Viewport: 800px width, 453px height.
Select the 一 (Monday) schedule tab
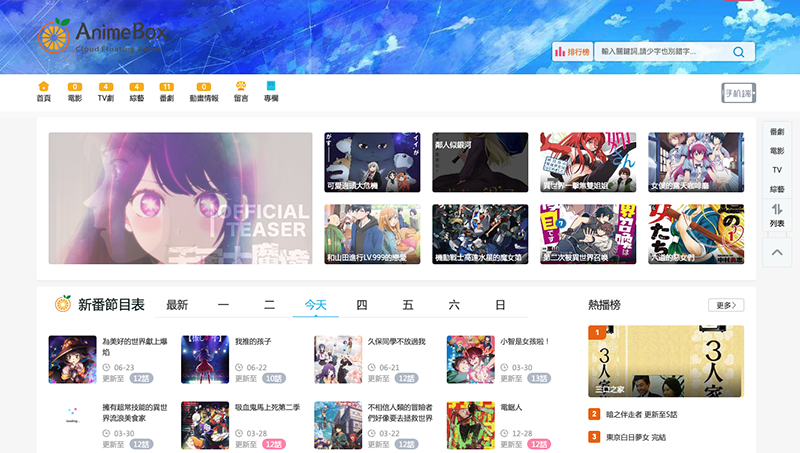coord(223,305)
